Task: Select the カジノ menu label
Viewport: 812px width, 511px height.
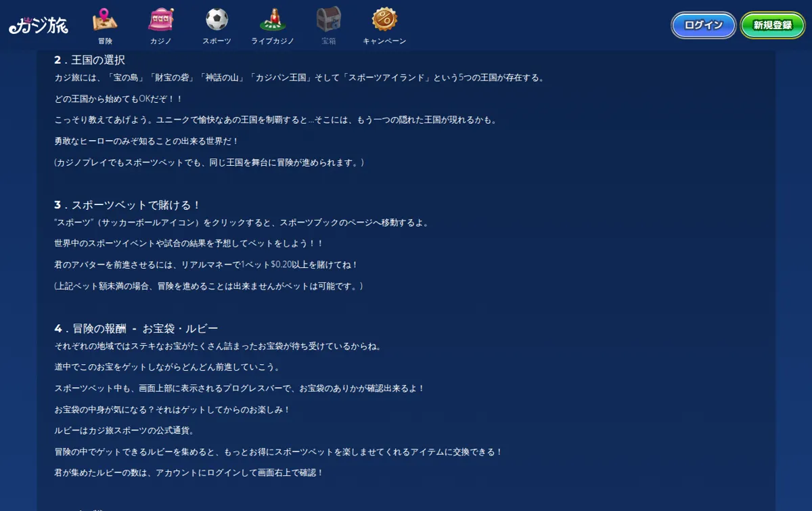Action: [x=161, y=41]
